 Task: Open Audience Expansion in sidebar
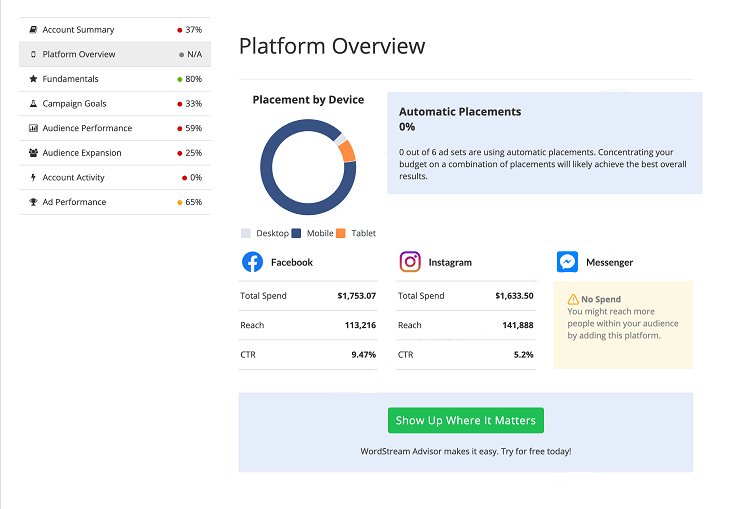point(115,153)
